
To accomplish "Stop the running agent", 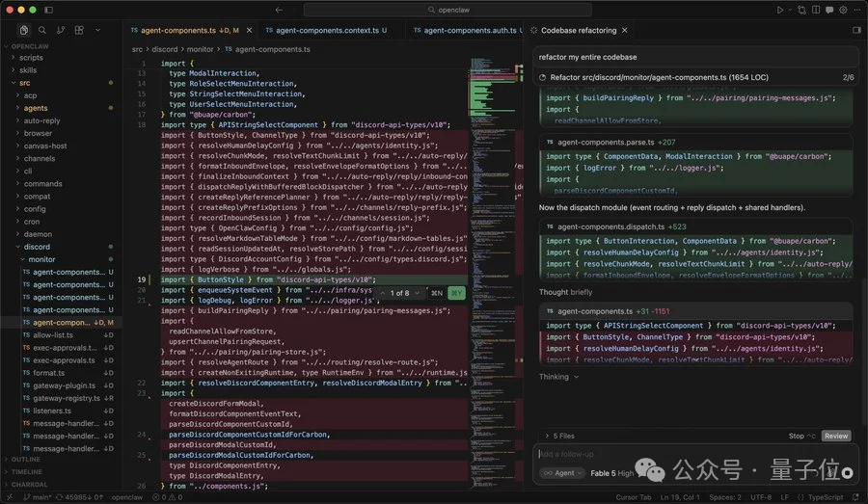I will pos(801,436).
